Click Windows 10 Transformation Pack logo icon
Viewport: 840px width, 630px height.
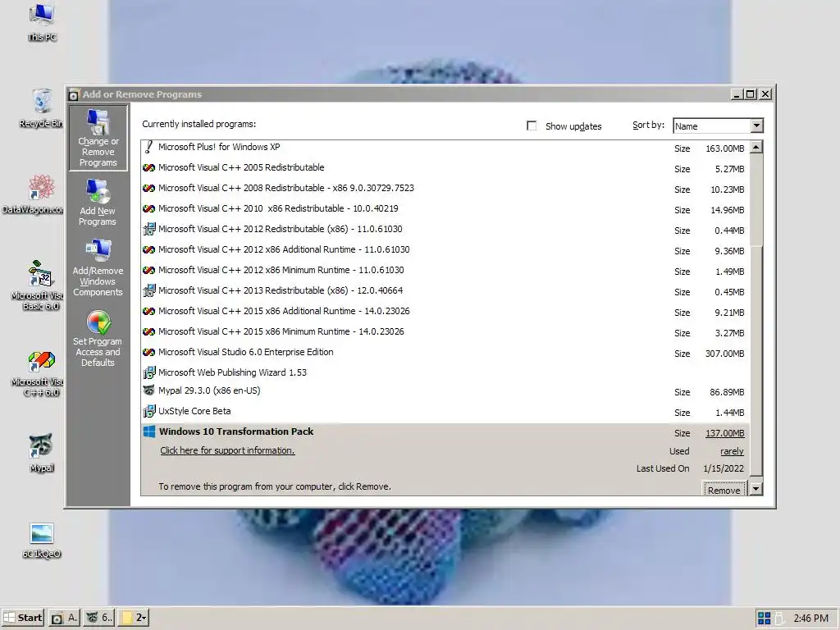[x=149, y=431]
